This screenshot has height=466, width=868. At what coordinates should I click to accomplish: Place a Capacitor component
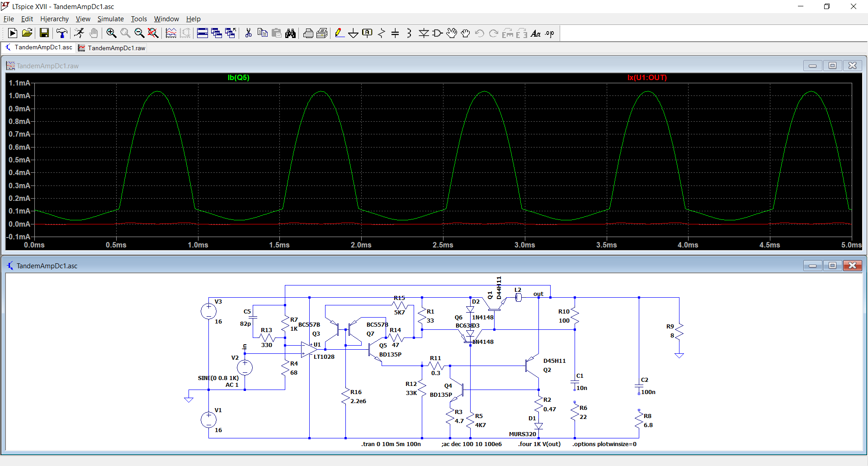tap(395, 33)
